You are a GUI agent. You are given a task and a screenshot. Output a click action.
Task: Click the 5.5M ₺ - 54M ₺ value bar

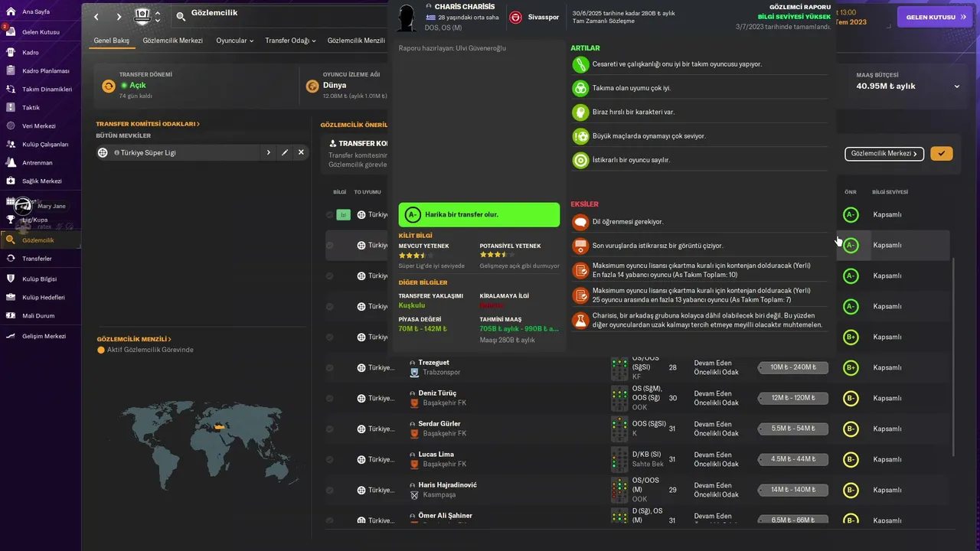[x=793, y=429]
